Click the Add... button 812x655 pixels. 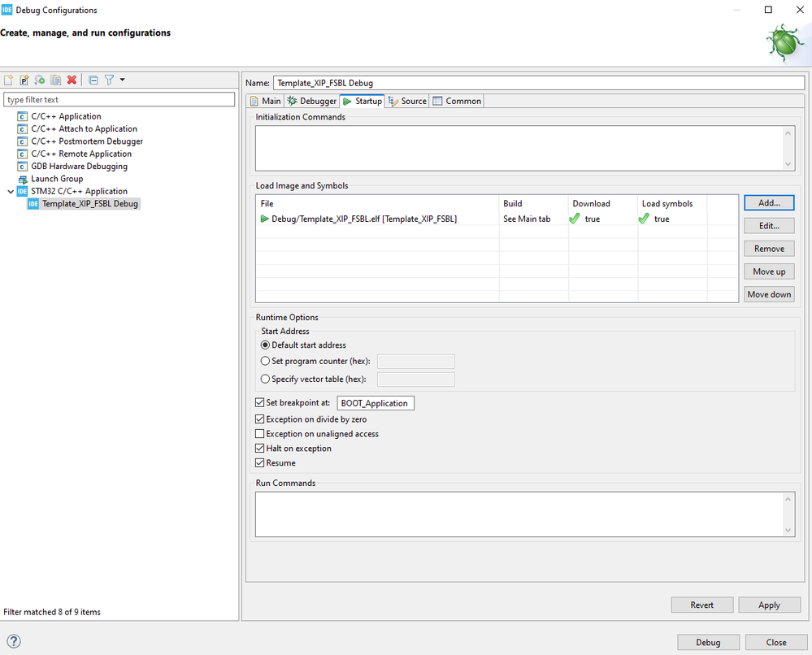pyautogui.click(x=769, y=203)
